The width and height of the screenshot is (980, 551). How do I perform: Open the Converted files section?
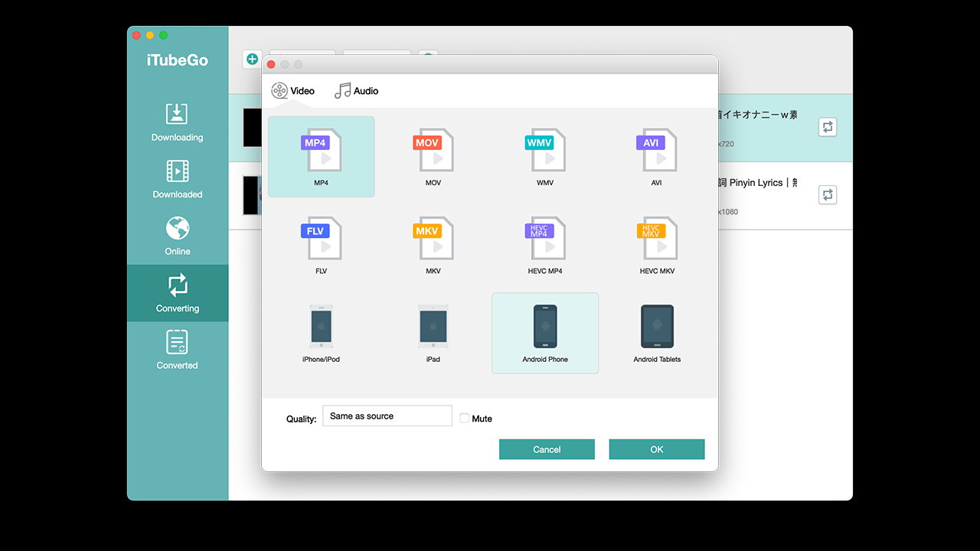pos(178,350)
